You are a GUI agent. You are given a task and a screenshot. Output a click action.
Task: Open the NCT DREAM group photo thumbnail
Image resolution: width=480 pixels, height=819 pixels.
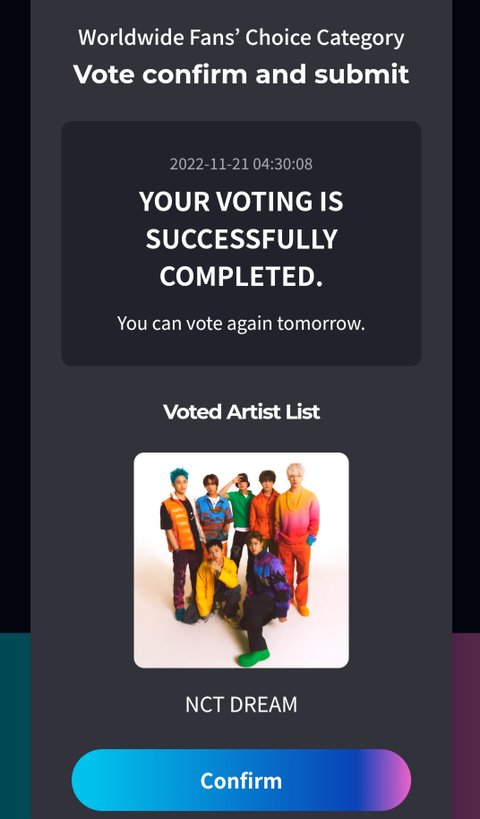coord(241,560)
